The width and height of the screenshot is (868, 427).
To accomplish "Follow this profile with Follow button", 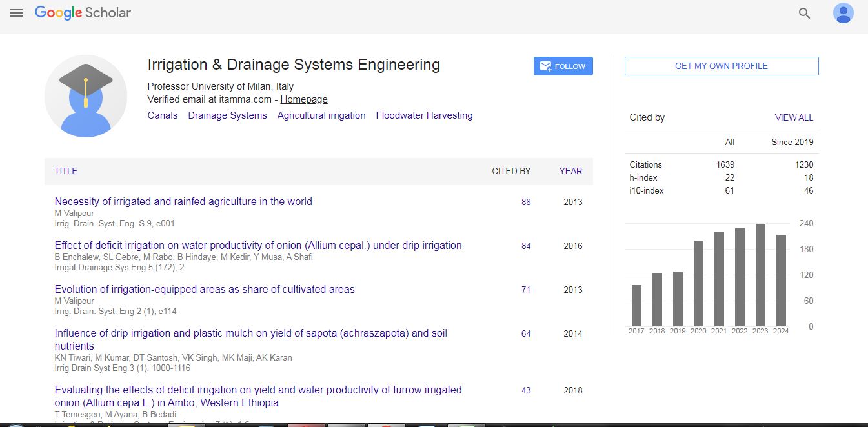I will [563, 66].
